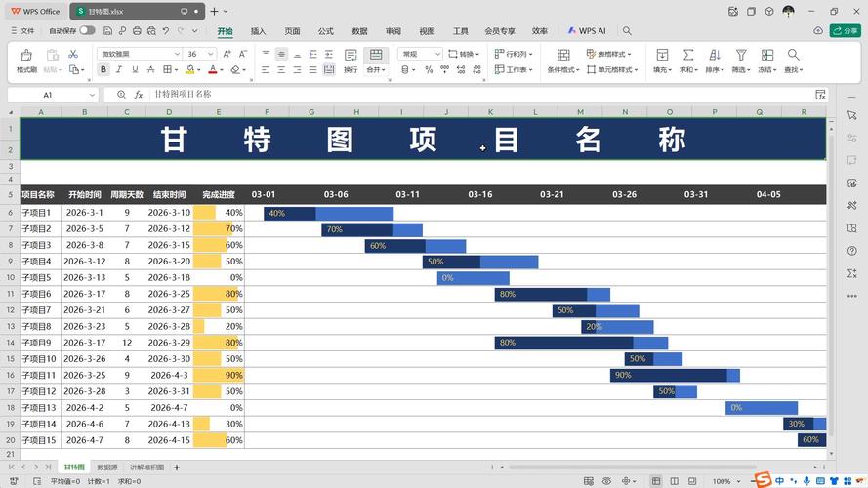Image resolution: width=868 pixels, height=488 pixels.
Task: Click the microphone icon in input method bar
Action: (x=806, y=481)
